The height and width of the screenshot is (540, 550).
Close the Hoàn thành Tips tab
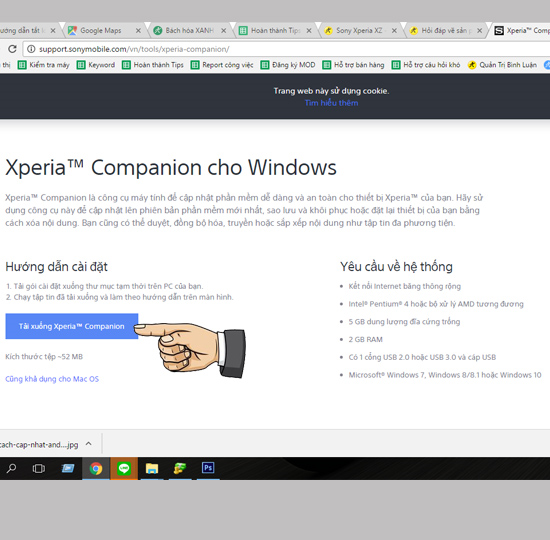[309, 31]
